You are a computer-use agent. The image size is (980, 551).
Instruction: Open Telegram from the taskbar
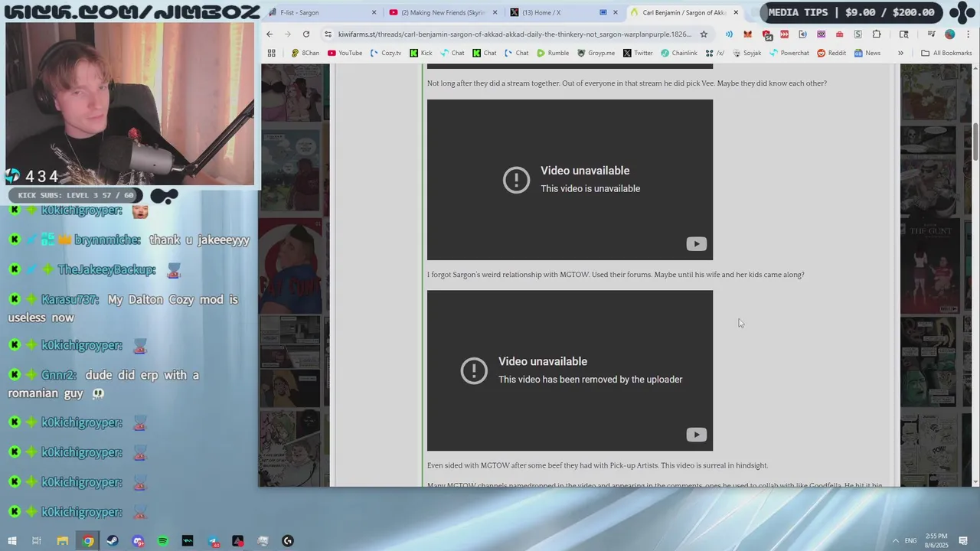click(213, 541)
